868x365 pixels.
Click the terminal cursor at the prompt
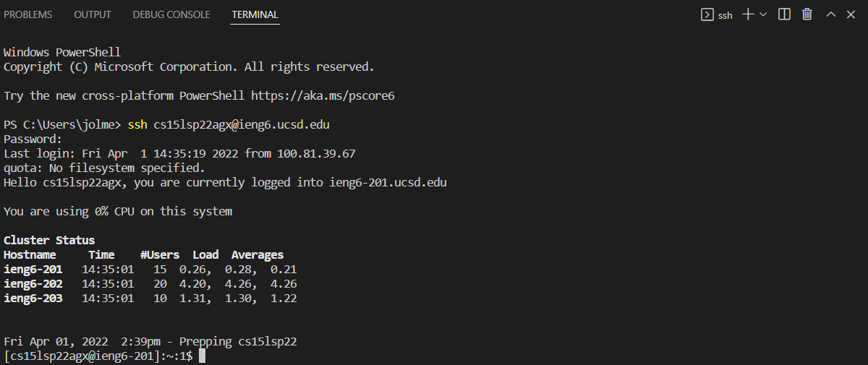point(202,356)
